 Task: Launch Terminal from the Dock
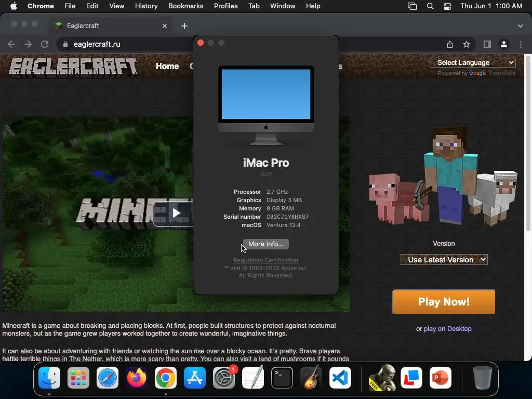282,378
